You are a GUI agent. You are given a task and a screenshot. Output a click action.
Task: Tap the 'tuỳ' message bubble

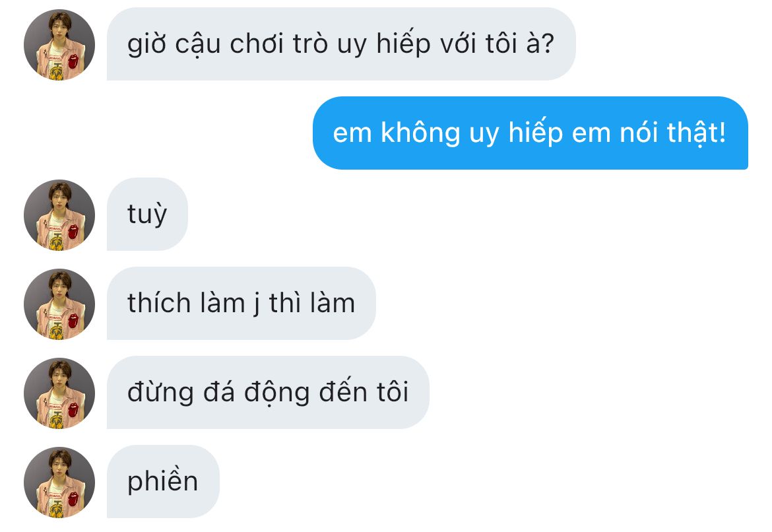(x=147, y=215)
